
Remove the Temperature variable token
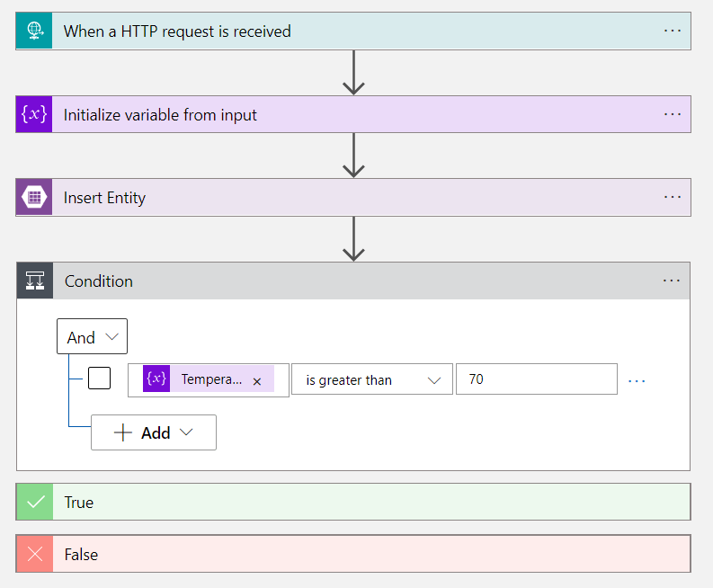257,381
